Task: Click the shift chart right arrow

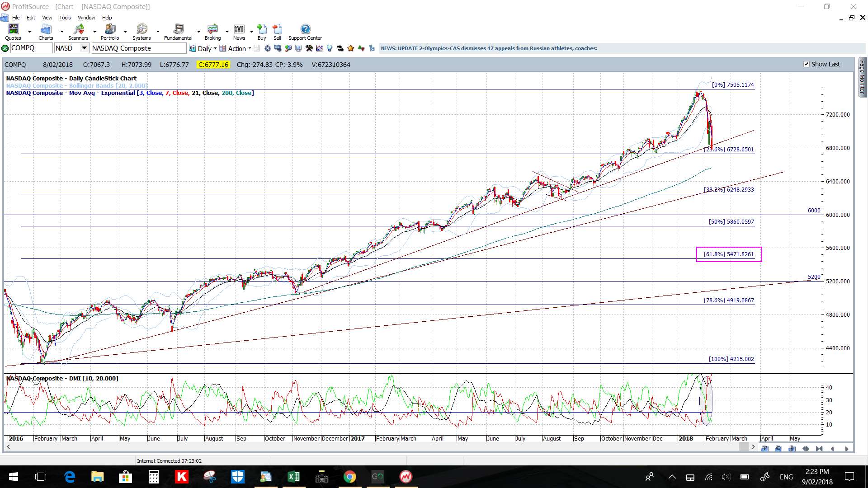Action: (x=847, y=449)
